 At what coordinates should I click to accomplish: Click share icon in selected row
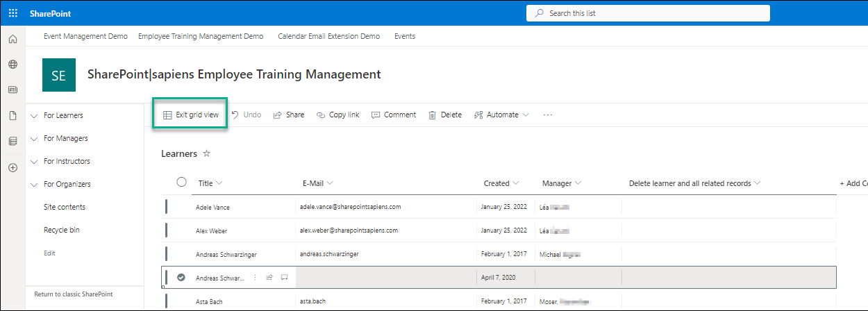(x=269, y=277)
